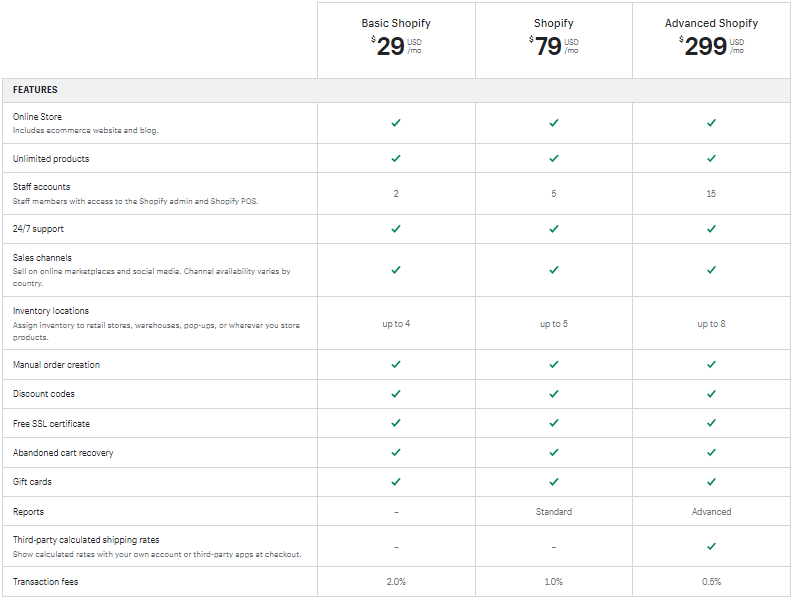Click Gift cards checkmark under Basic Shopify

pos(396,482)
